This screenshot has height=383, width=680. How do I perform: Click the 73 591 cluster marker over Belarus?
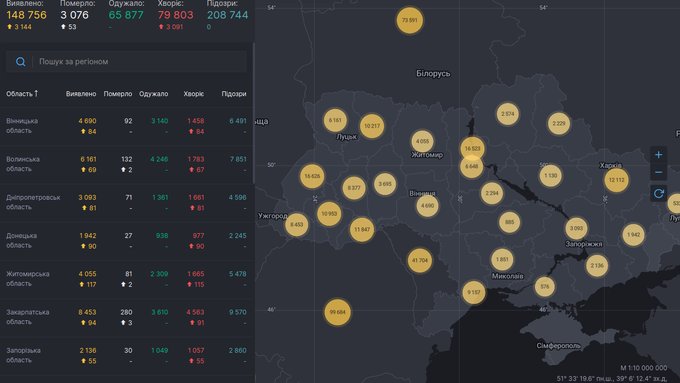(x=409, y=20)
